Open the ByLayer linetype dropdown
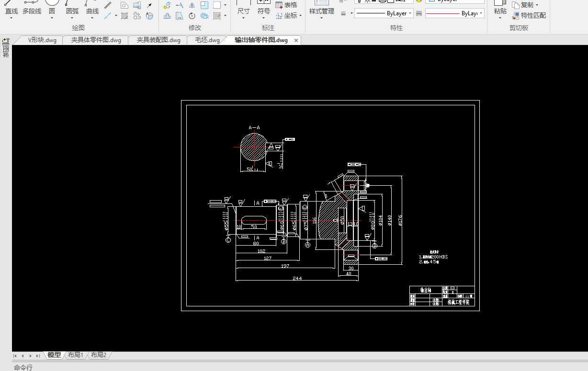Screen dimensions: 588x371 point(410,13)
